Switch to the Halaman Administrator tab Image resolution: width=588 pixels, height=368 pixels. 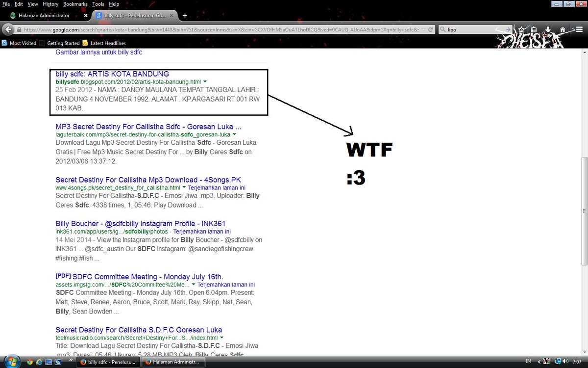pyautogui.click(x=47, y=16)
